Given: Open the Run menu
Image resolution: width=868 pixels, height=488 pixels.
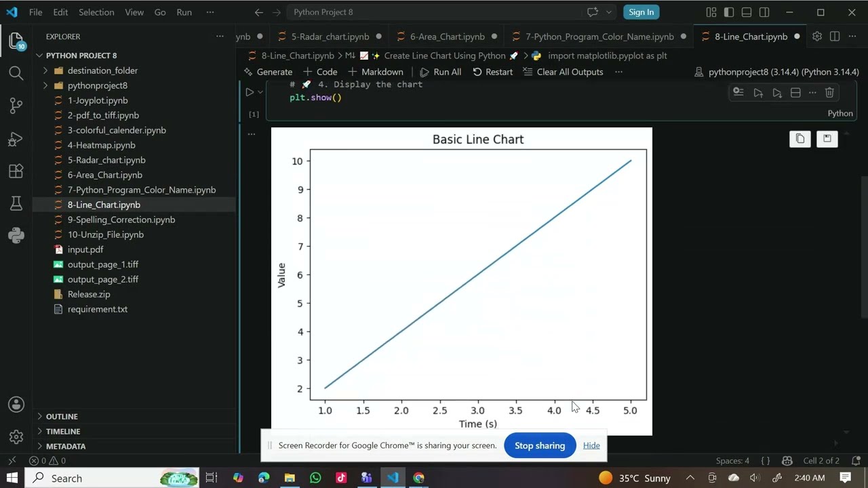Looking at the screenshot, I should pos(184,12).
